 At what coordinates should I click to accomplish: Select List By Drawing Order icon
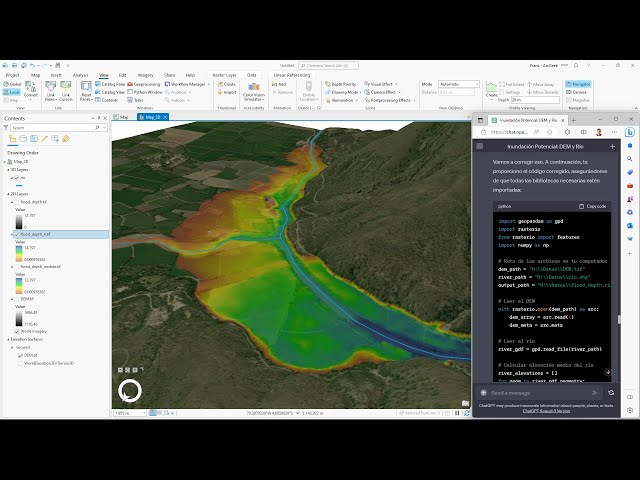coord(13,139)
